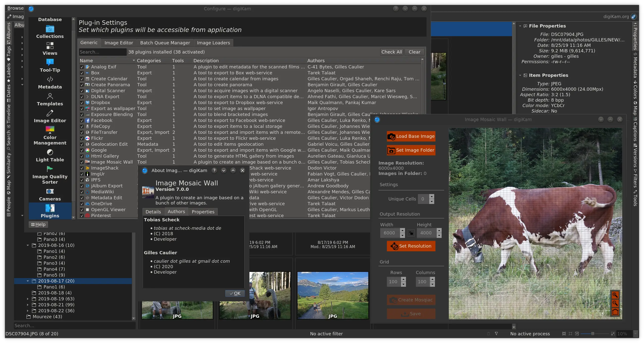
Task: Open the Color Management settings icon
Action: coord(50,129)
